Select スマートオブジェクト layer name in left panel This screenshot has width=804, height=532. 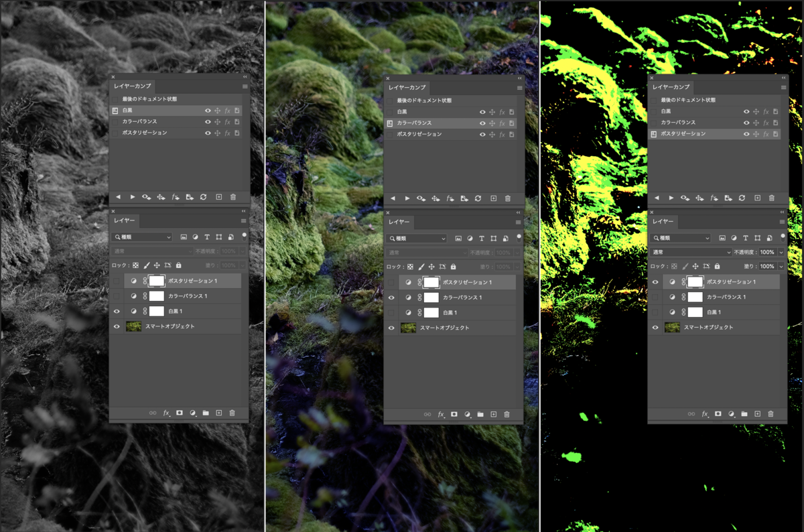pyautogui.click(x=170, y=326)
